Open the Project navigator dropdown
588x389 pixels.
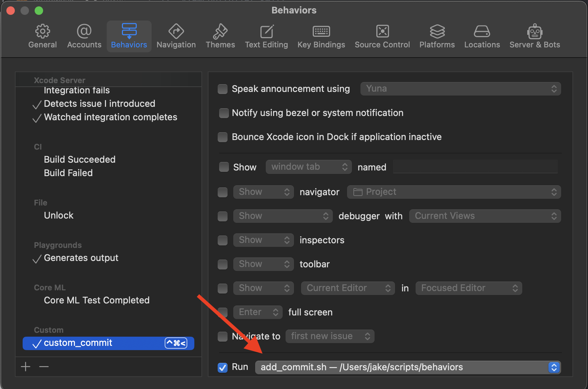[454, 192]
